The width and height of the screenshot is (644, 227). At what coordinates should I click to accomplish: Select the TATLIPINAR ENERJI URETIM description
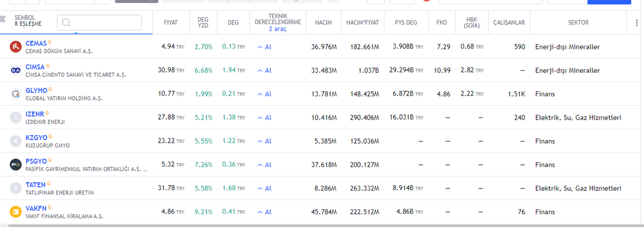pos(60,193)
